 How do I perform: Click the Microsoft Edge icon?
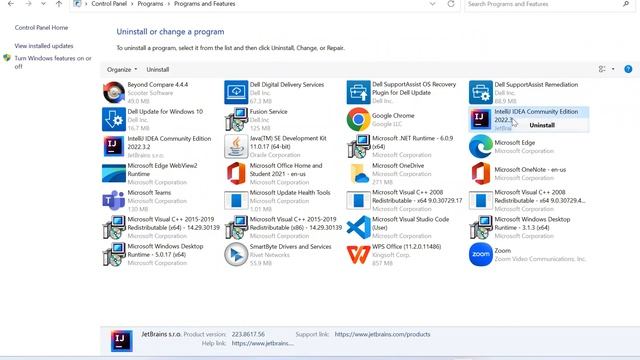[x=481, y=146]
